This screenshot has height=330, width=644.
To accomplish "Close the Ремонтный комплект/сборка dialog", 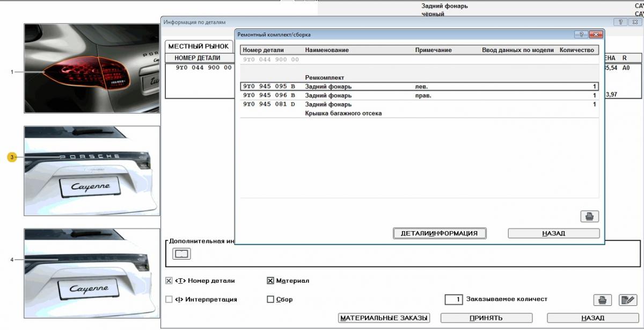I will coord(596,34).
